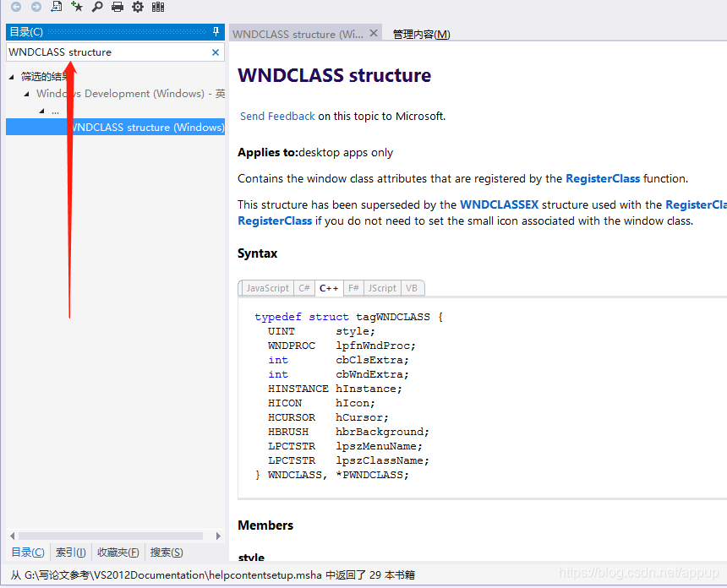Click the left arrow of horizontal scrollbar
Viewport: 727px width, 588px height.
(12, 536)
